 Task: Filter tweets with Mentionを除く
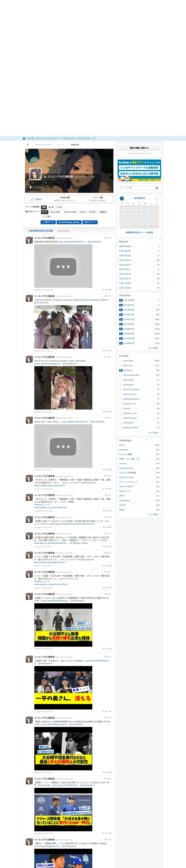tap(71, 212)
